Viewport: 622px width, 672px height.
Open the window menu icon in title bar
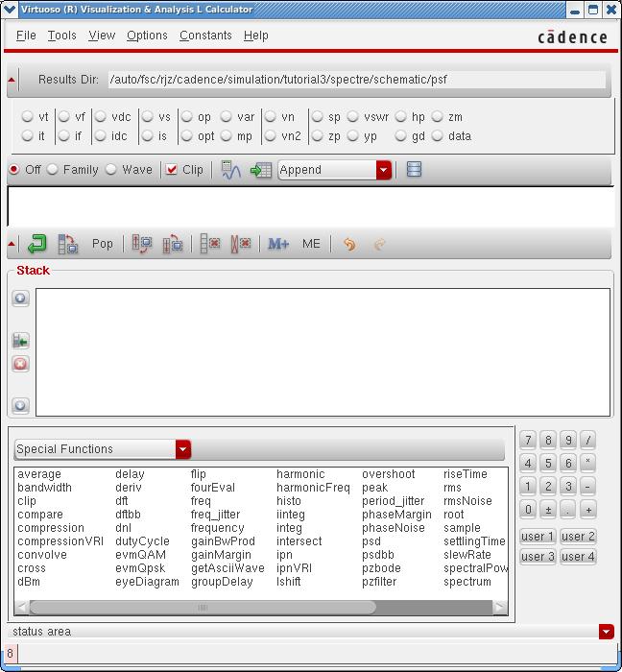[9, 9]
